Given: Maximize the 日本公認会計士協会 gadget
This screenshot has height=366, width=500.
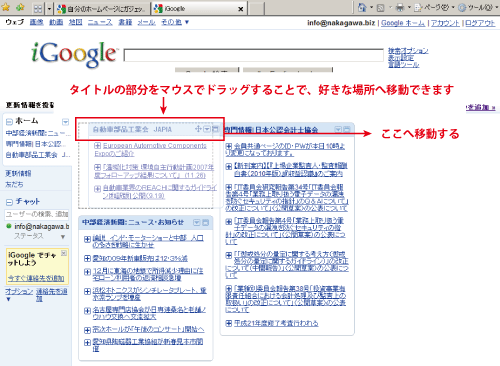Looking at the screenshot, I should click(x=347, y=129).
